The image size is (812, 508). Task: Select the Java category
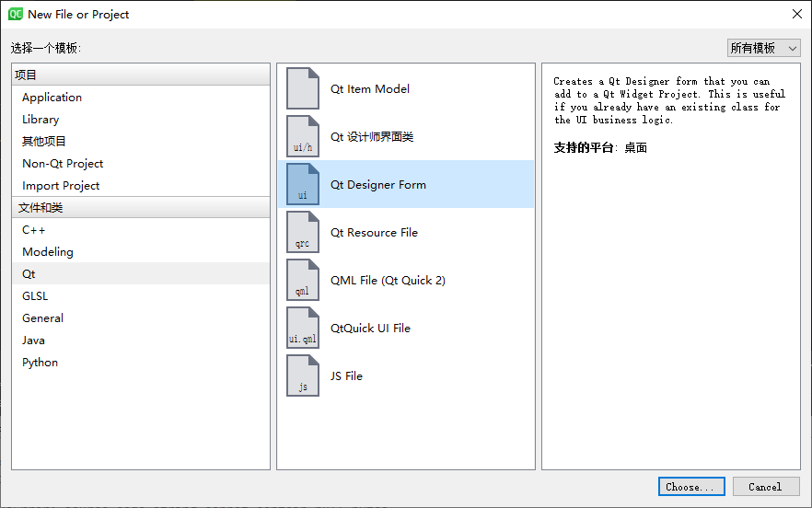[140, 341]
